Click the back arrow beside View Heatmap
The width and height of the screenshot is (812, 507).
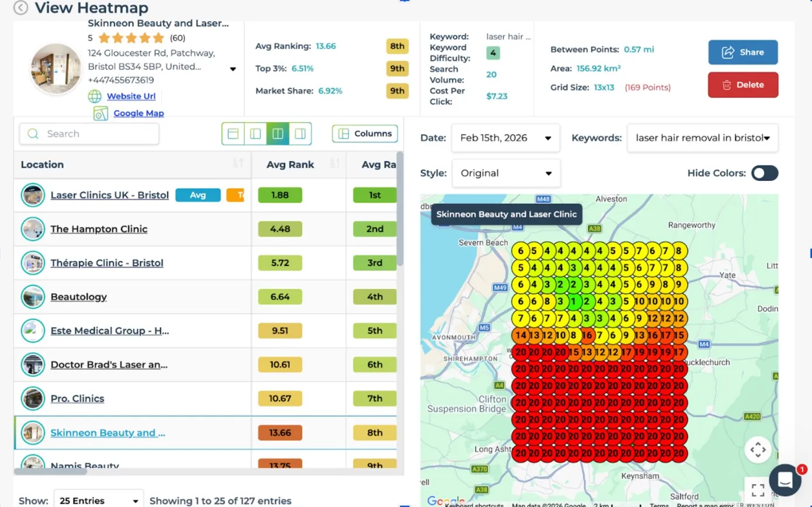(x=21, y=8)
